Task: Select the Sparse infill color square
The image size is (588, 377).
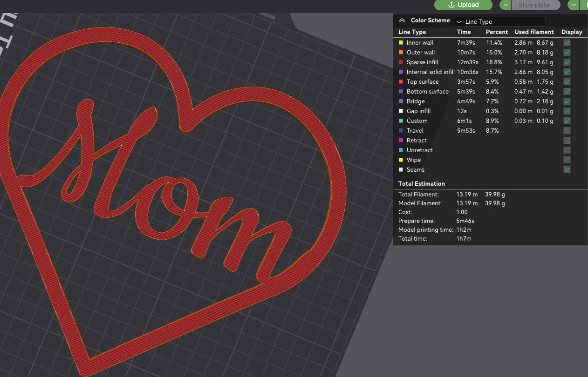Action: [x=401, y=62]
